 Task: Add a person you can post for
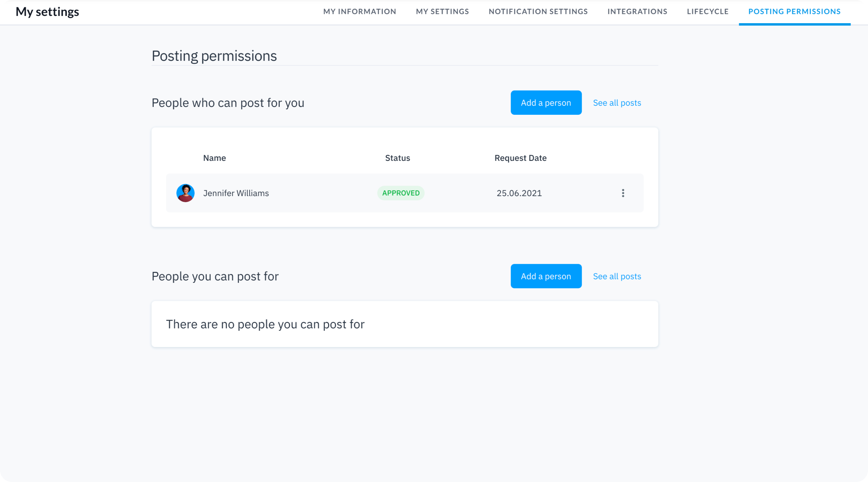[x=546, y=276]
